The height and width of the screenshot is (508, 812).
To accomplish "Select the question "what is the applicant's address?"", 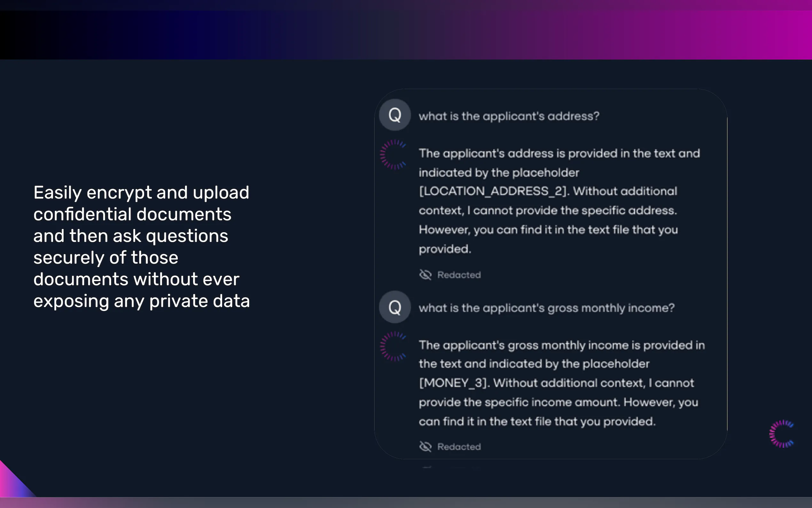I will click(x=509, y=116).
